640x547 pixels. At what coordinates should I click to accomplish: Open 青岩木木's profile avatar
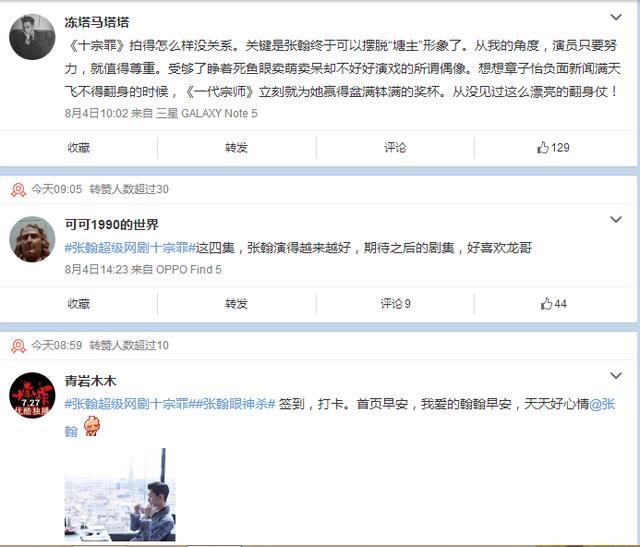coord(32,395)
